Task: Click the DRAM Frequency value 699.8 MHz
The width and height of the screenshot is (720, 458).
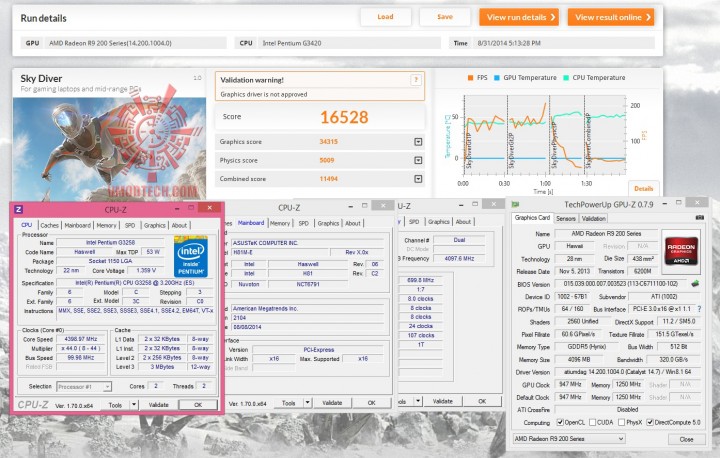Action: pos(420,280)
